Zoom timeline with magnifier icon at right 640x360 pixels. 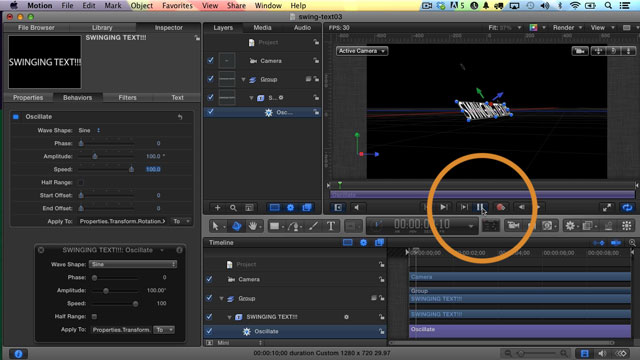(x=632, y=242)
